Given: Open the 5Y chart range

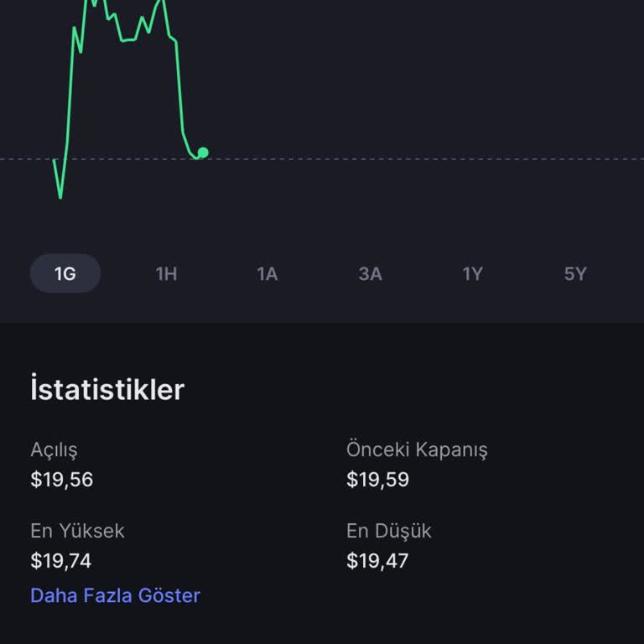Looking at the screenshot, I should tap(574, 273).
